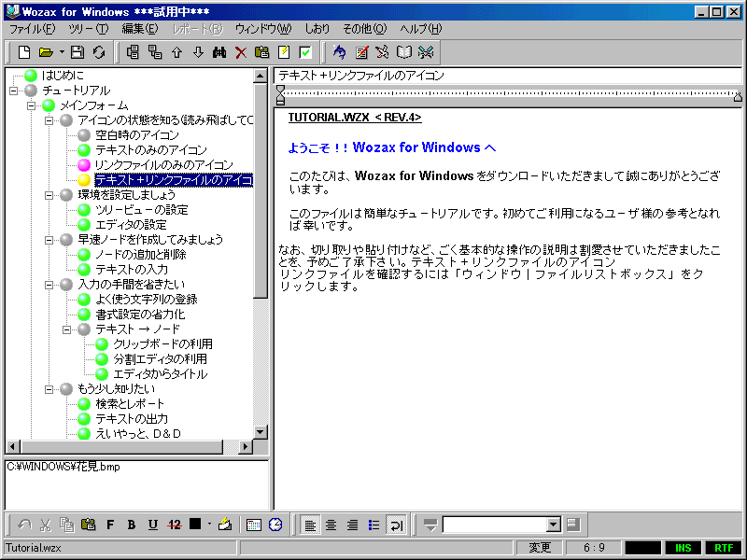The height and width of the screenshot is (560, 747).
Task: Open a file using the yellow folder icon
Action: (x=46, y=52)
